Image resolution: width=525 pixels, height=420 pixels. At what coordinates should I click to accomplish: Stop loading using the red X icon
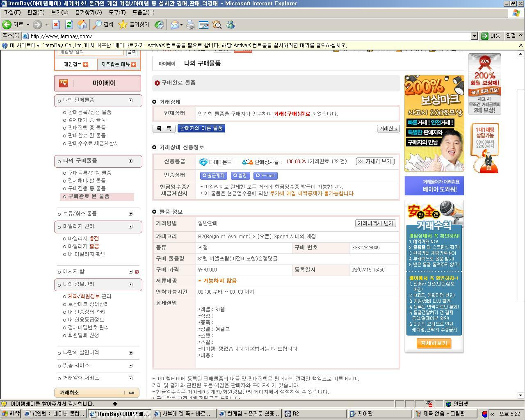coord(56,25)
